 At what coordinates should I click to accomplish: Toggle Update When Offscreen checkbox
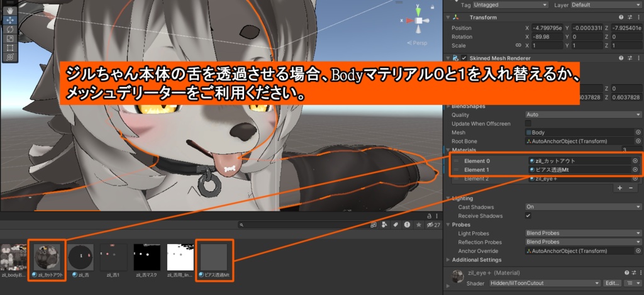[x=528, y=124]
